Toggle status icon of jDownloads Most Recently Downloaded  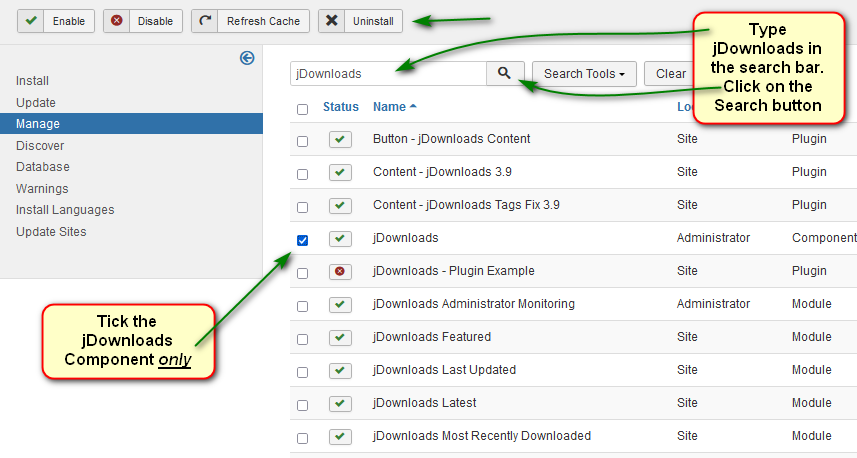tap(340, 436)
